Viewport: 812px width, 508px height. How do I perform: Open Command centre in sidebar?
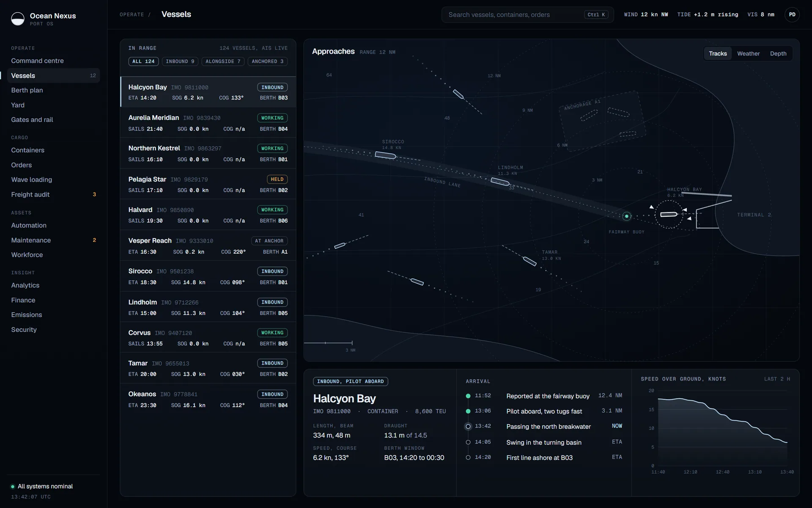point(53,61)
